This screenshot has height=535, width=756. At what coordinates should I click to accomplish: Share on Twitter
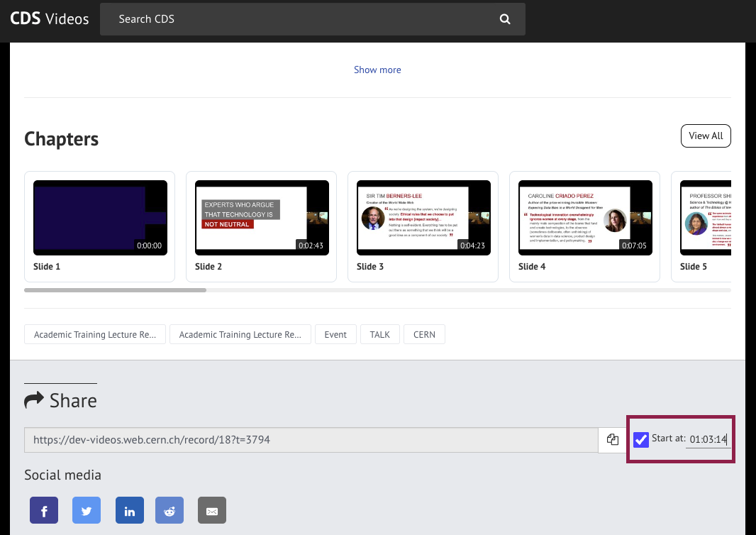click(87, 510)
